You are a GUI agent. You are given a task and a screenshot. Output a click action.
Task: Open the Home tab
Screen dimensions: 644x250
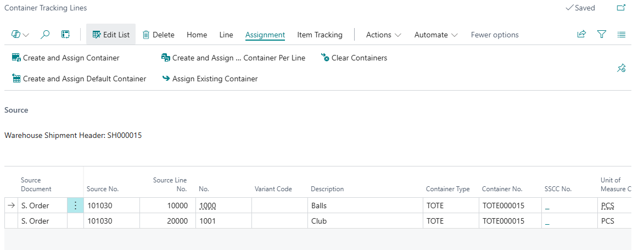(x=197, y=35)
